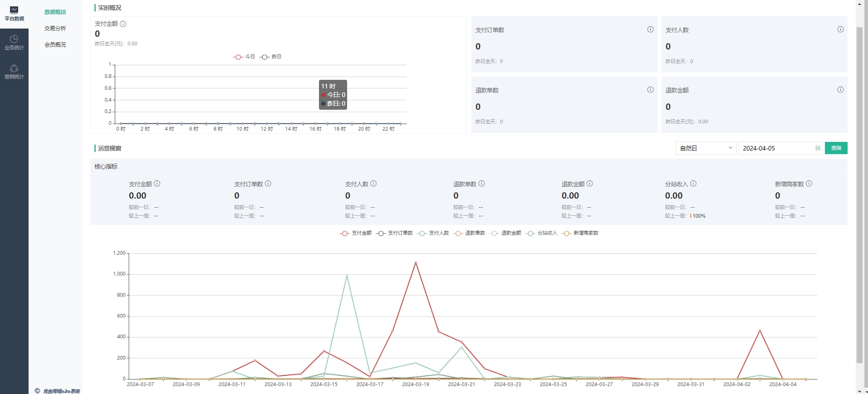
Task: Switch to 会员概况 menu item
Action: [55, 44]
